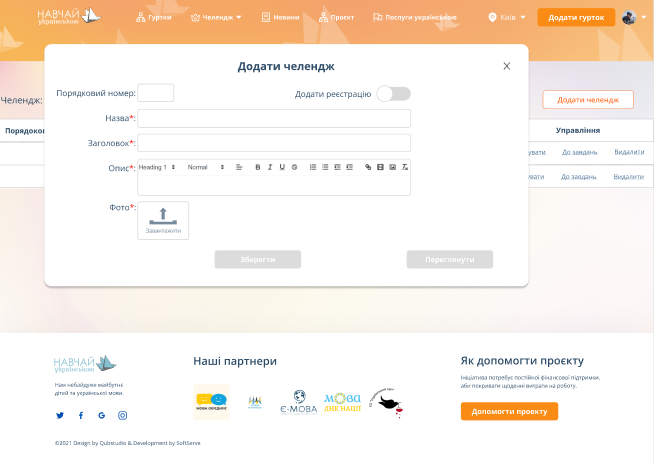This screenshot has width=654, height=463.
Task: Toggle the Додати реєстрацію switch
Action: pyautogui.click(x=394, y=94)
